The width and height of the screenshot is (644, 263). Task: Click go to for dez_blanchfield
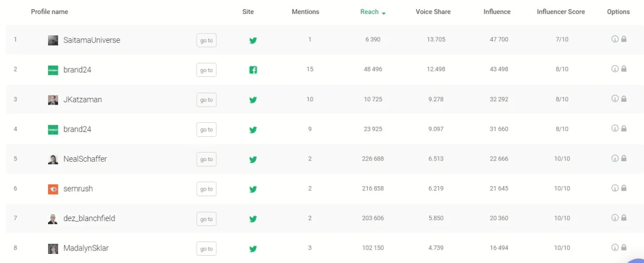tap(206, 219)
